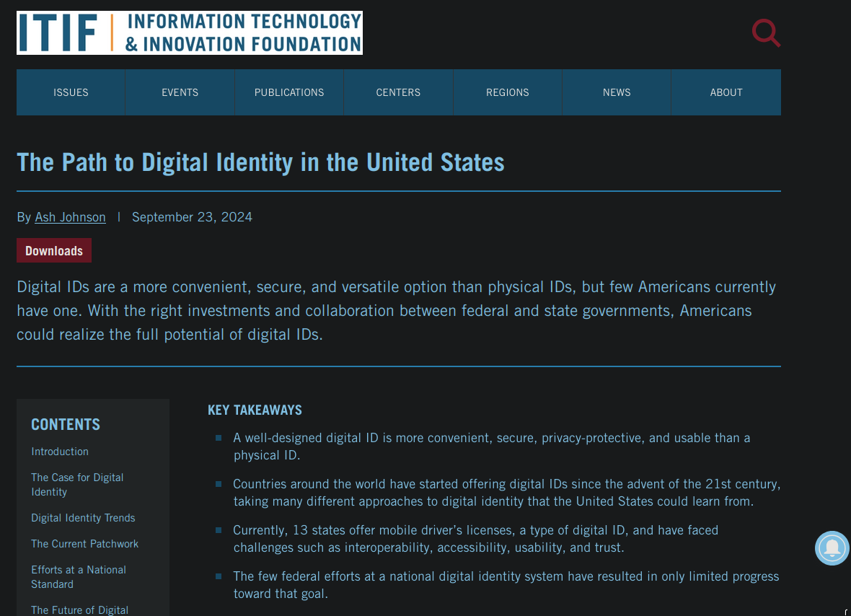
Task: Open the Centers menu
Action: pos(398,92)
